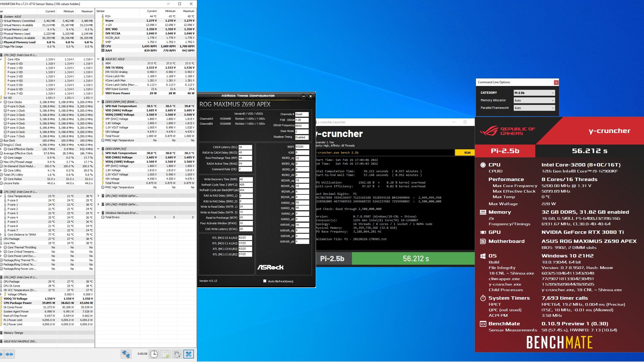644x362 pixels.
Task: Click the Current column header in right sensor pane
Action: click(x=149, y=11)
